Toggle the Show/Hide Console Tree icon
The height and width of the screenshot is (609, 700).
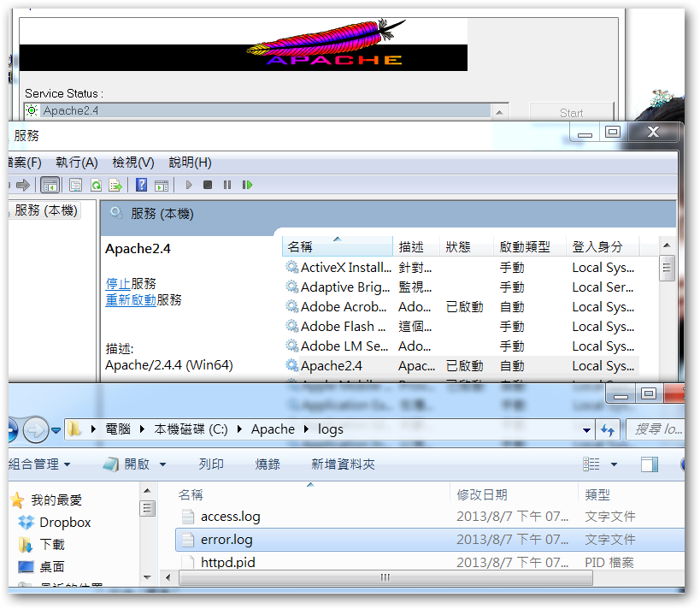[50, 185]
